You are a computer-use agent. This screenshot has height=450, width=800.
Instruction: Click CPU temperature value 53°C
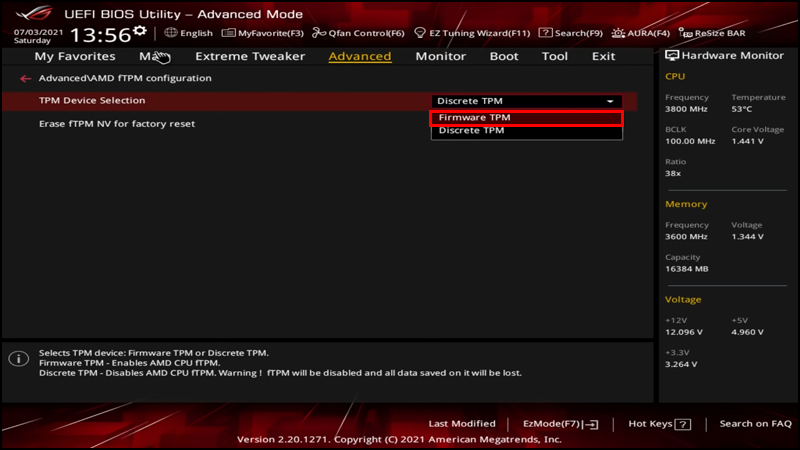pyautogui.click(x=741, y=109)
